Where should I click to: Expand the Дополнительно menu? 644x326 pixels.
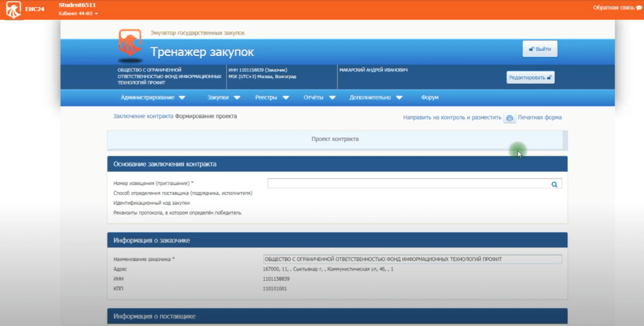(375, 98)
